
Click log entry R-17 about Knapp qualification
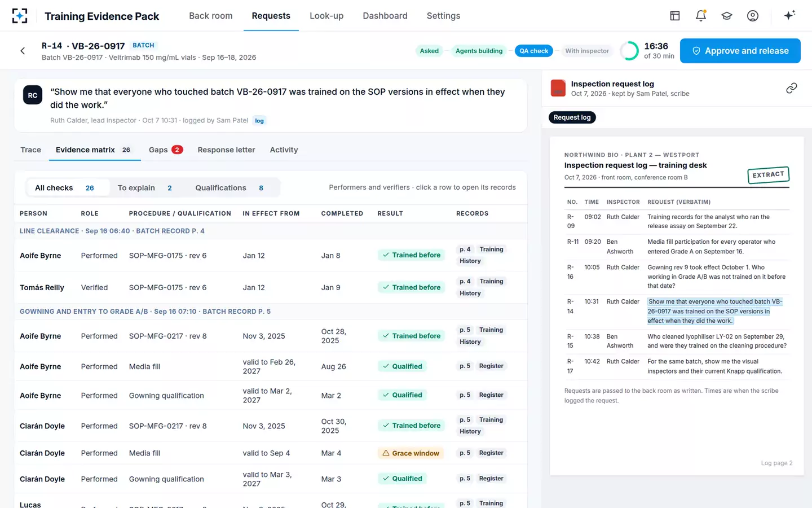(x=677, y=366)
